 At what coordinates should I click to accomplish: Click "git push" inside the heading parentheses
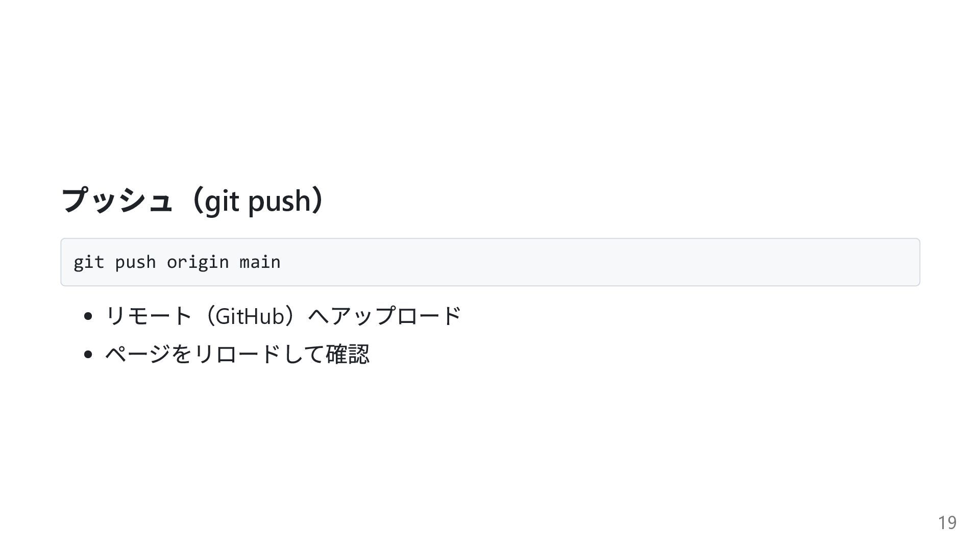[257, 201]
